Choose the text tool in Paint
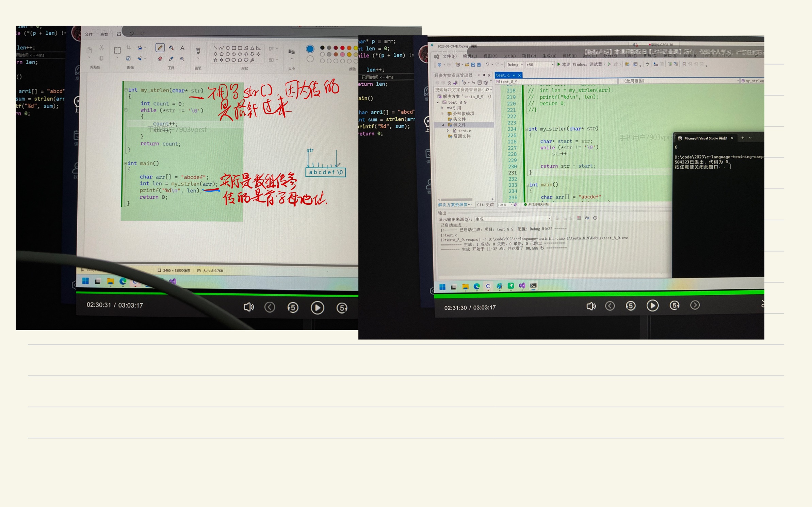 (x=182, y=48)
